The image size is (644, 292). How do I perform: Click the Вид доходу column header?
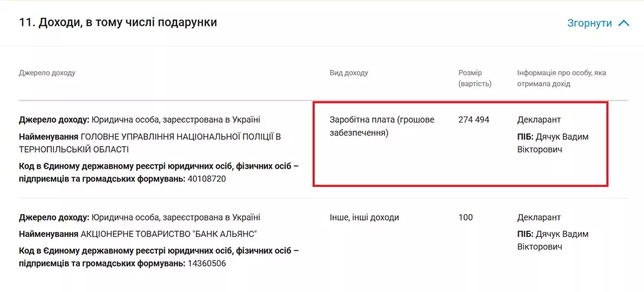(x=349, y=73)
